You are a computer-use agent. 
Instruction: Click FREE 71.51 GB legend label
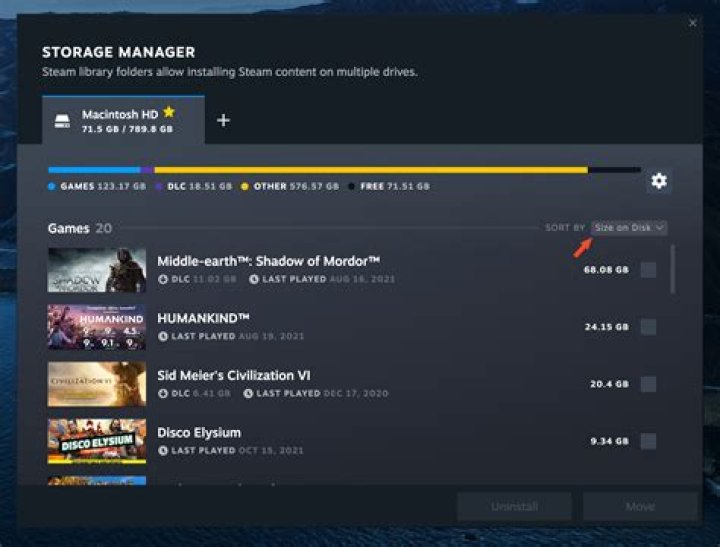click(395, 186)
